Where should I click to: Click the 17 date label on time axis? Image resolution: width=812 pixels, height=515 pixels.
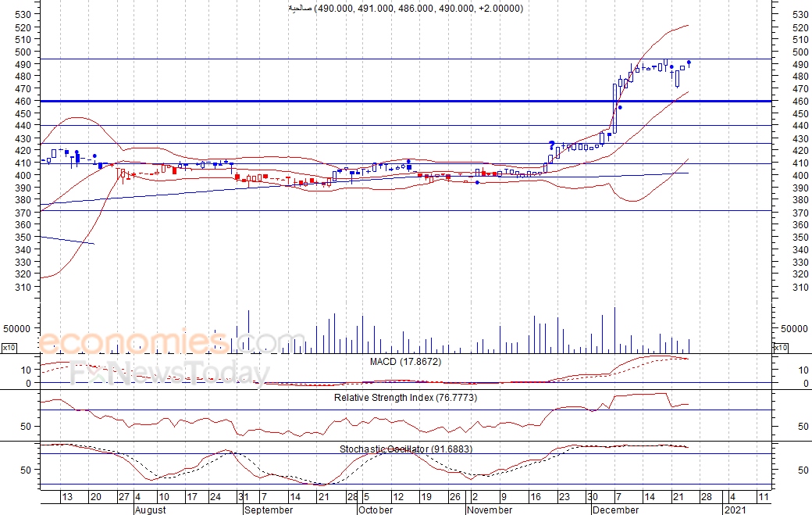[192, 497]
